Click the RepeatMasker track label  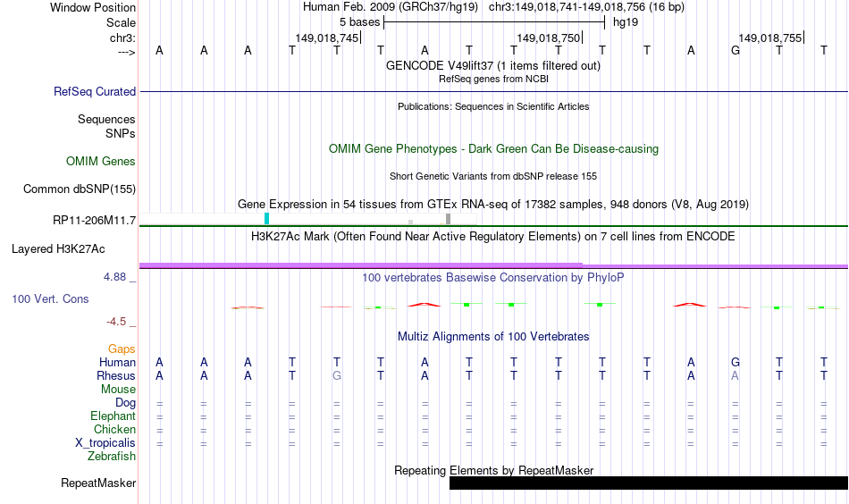[x=98, y=483]
